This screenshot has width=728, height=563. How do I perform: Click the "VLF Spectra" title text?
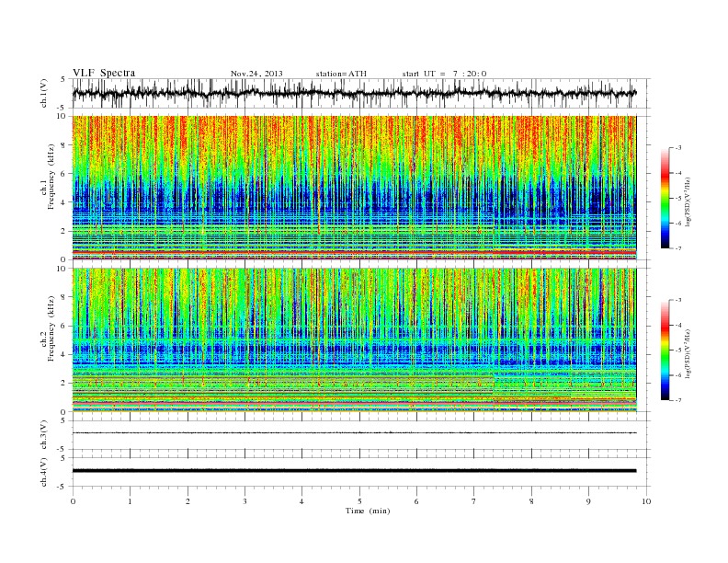104,73
